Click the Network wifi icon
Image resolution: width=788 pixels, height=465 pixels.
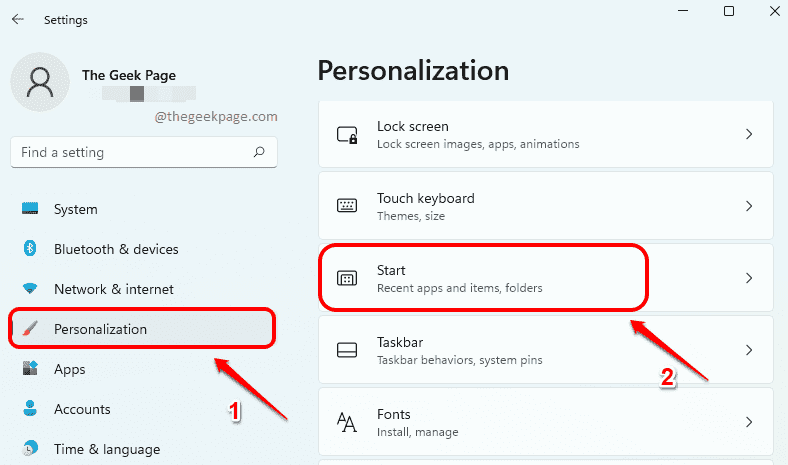click(x=30, y=289)
